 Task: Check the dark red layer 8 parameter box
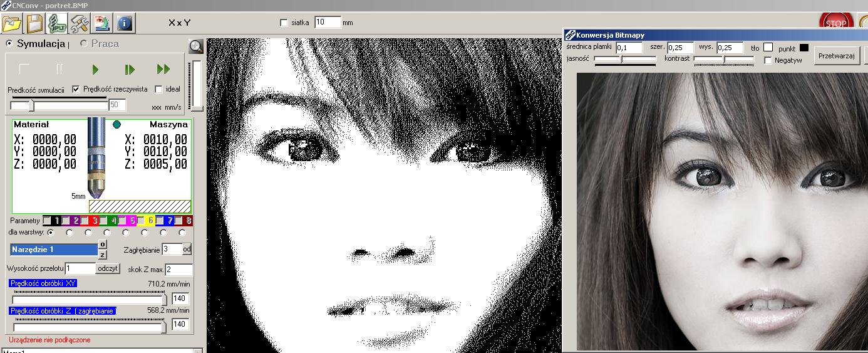click(178, 221)
